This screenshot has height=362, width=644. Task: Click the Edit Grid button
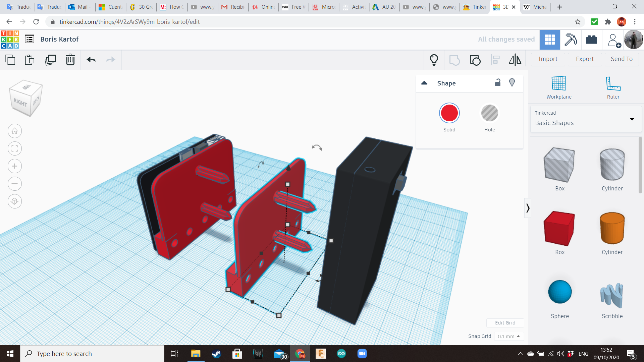click(505, 323)
